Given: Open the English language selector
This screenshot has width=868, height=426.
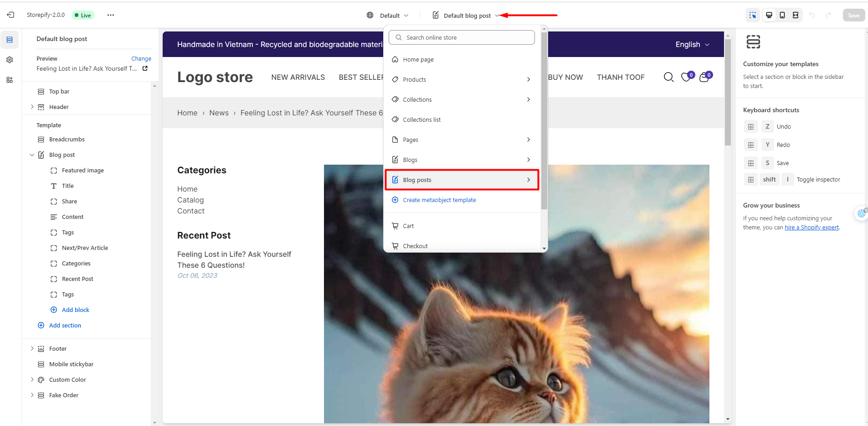Looking at the screenshot, I should tap(692, 44).
